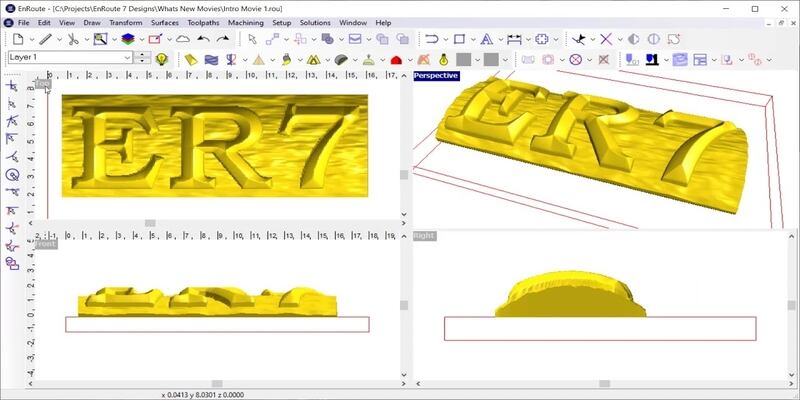Click the New file icon
The image size is (800, 400).
pos(18,39)
